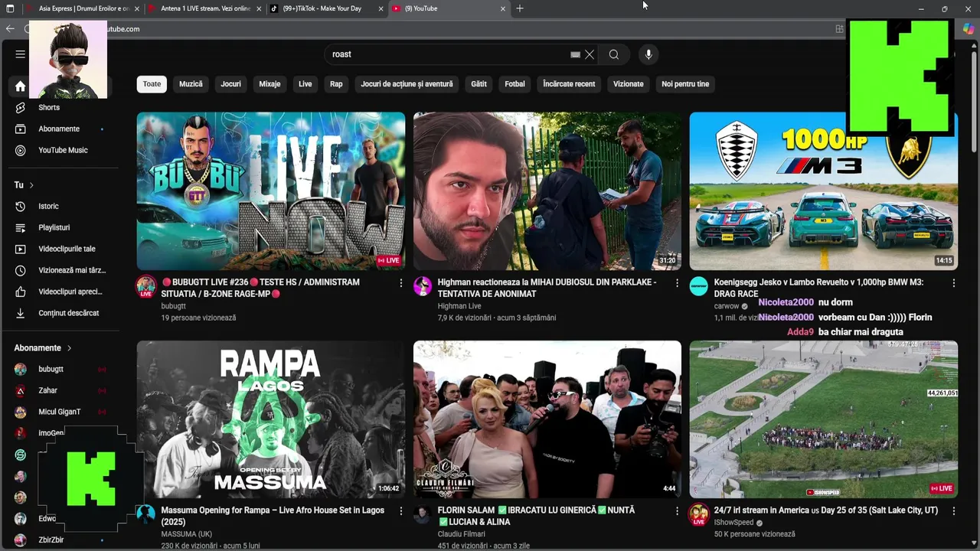Viewport: 980px width, 551px height.
Task: Open Micul GiganT subscription
Action: click(59, 412)
